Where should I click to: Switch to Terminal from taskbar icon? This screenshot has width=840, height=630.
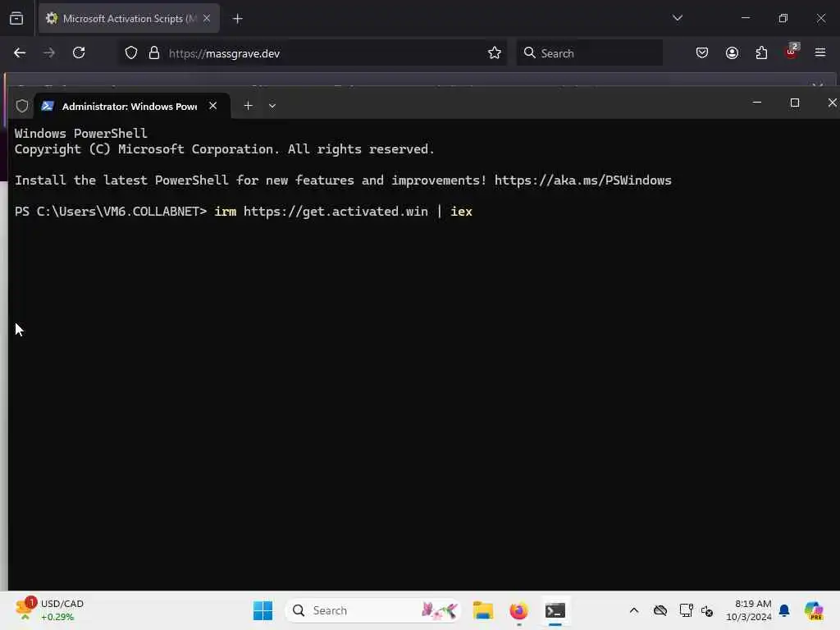click(555, 610)
